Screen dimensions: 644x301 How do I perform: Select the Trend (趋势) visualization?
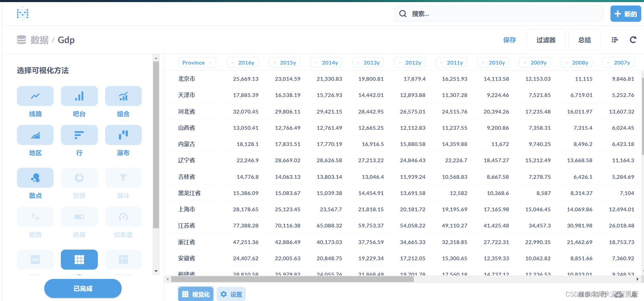35,217
